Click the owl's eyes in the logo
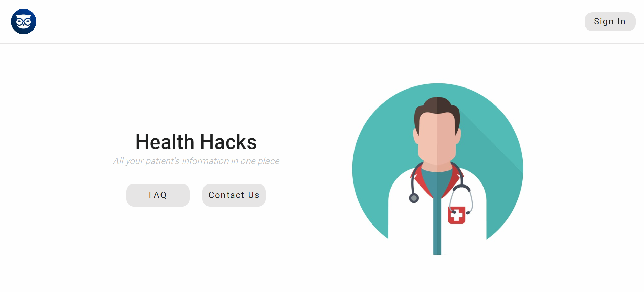This screenshot has height=292, width=644. (23, 22)
